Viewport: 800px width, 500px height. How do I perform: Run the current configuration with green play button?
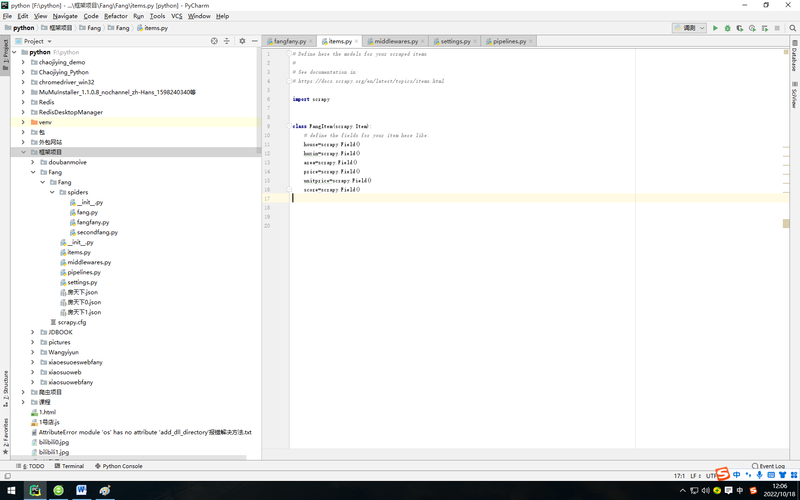[x=715, y=28]
